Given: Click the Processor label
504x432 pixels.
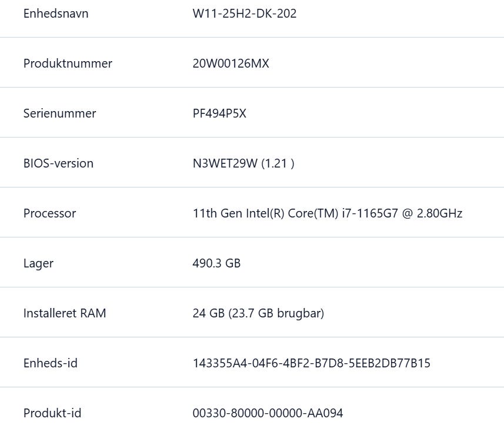Looking at the screenshot, I should click(49, 213).
